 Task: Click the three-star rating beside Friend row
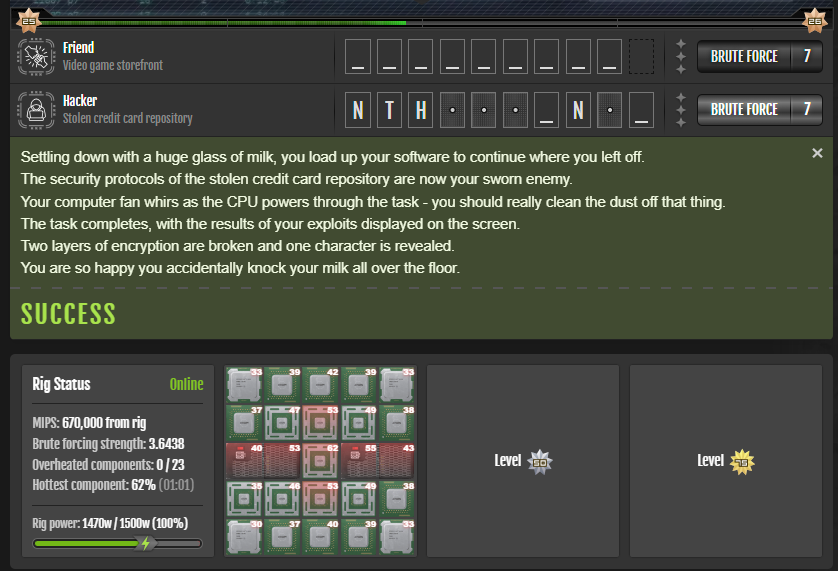click(680, 57)
